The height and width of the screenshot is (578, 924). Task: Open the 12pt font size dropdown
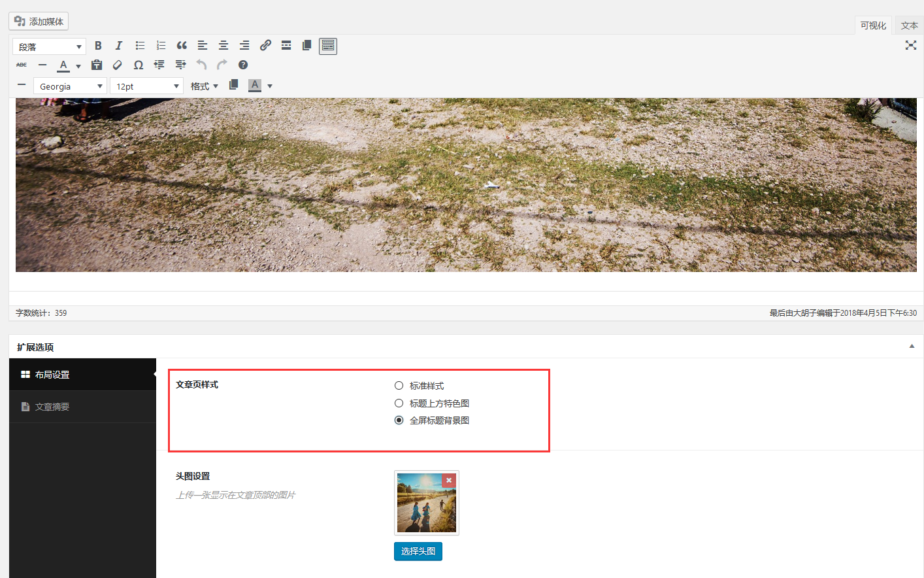coord(147,86)
